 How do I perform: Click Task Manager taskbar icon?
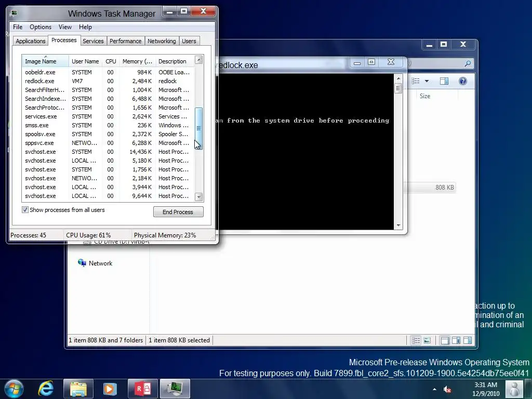(x=175, y=389)
